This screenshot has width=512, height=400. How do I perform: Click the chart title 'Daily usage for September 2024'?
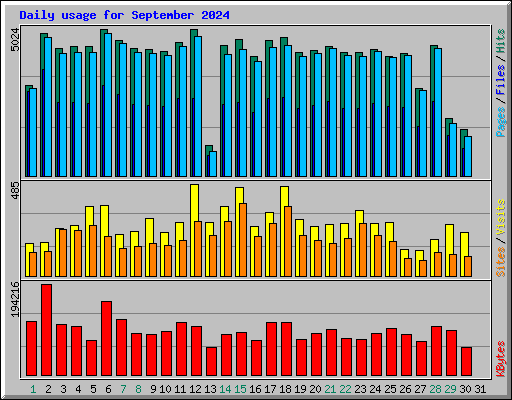(124, 15)
